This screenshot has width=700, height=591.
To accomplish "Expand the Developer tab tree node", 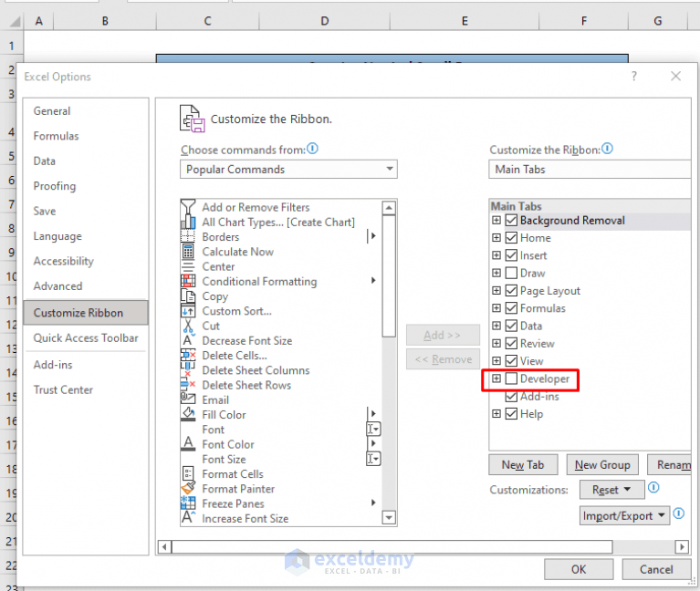I will tap(496, 378).
